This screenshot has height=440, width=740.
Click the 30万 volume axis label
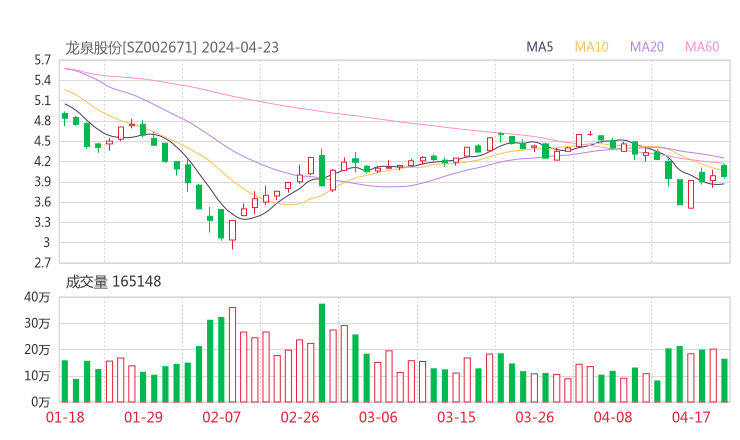click(37, 324)
